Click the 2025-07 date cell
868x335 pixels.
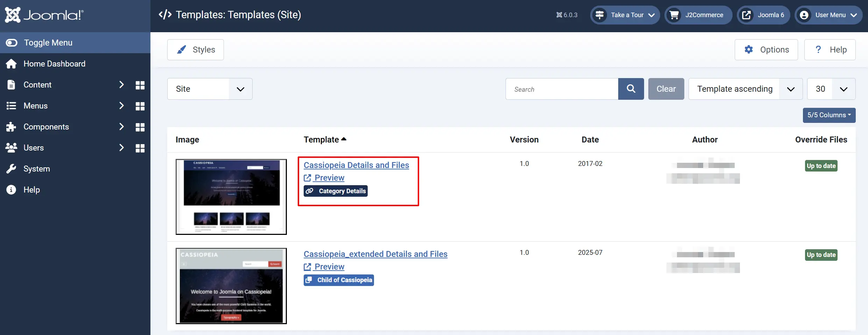tap(590, 252)
